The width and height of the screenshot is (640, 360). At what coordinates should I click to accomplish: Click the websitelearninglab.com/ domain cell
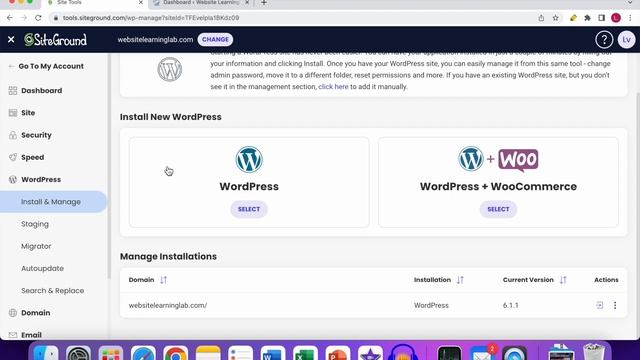[168, 305]
